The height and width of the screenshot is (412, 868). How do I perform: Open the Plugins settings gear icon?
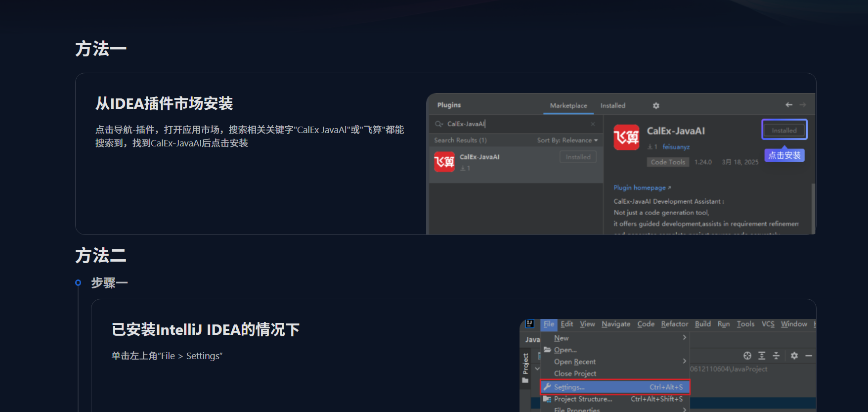(x=656, y=106)
